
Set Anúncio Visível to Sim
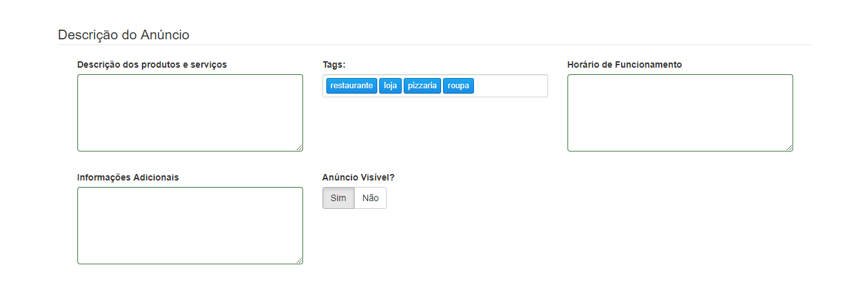[x=339, y=198]
